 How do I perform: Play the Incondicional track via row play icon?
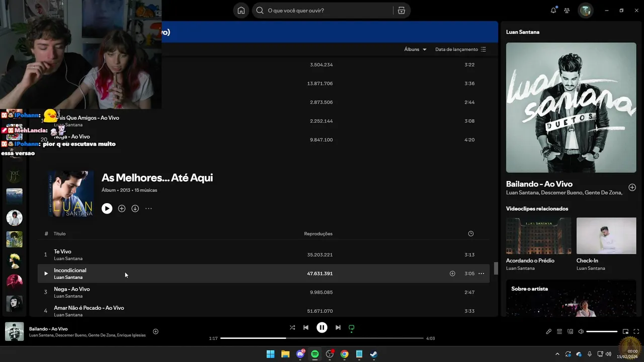pos(46,274)
